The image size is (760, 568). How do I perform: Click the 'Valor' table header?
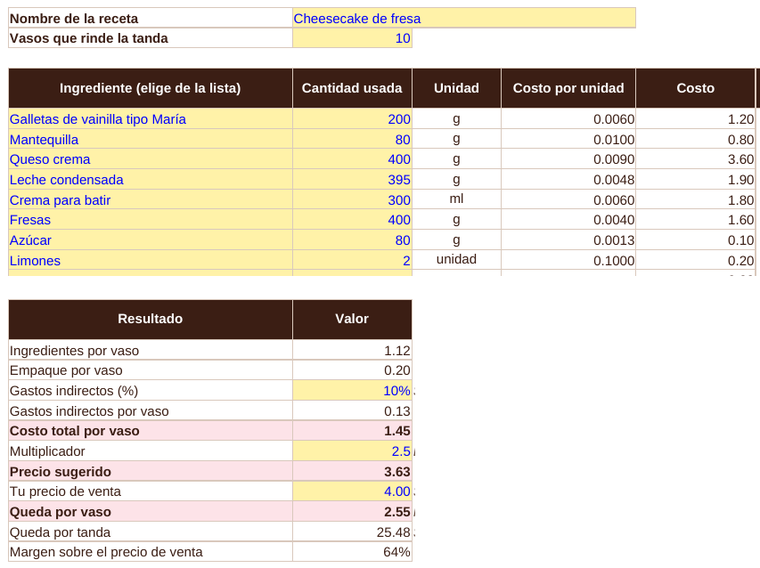point(352,319)
